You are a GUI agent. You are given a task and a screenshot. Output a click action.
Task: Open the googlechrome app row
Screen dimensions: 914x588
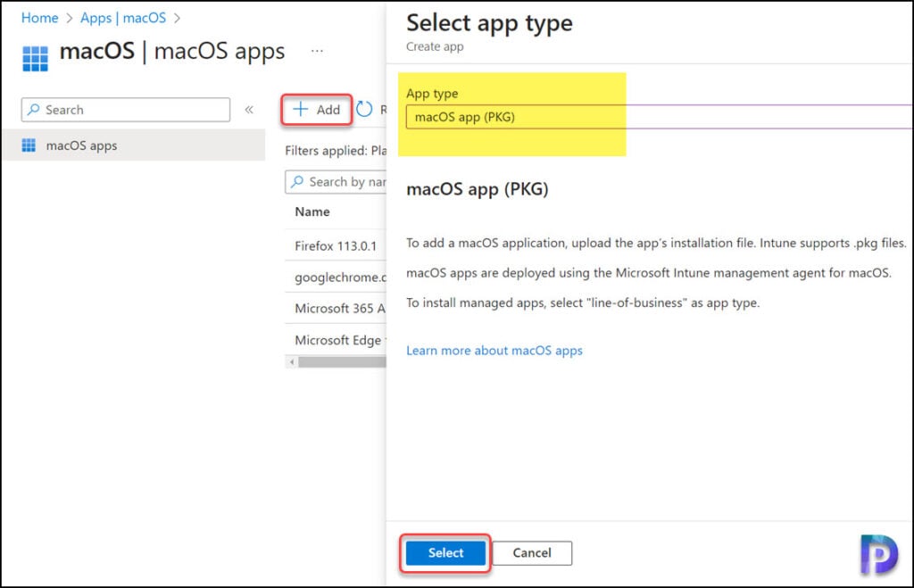pyautogui.click(x=336, y=277)
